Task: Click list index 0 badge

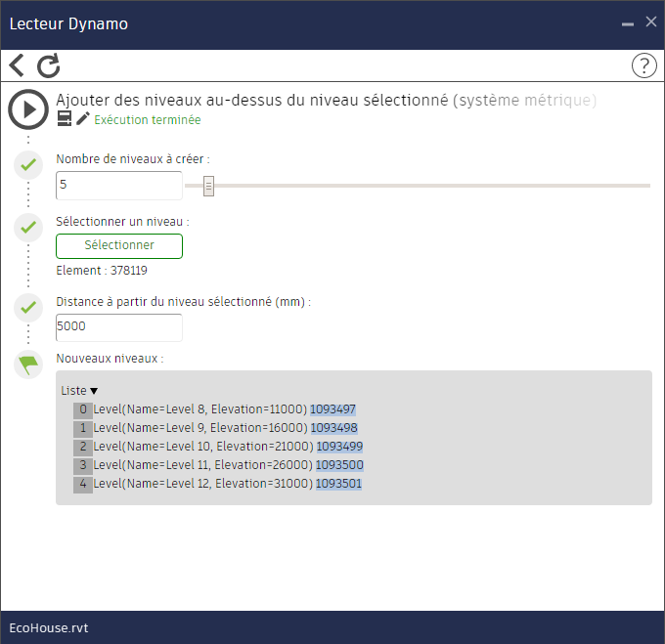Action: pyautogui.click(x=83, y=409)
